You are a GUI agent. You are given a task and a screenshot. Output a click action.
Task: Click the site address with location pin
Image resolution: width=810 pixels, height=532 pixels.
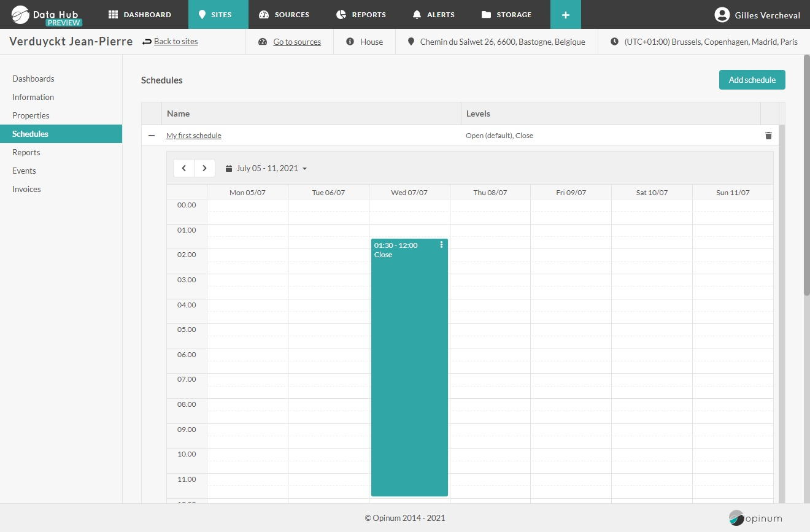[496, 42]
